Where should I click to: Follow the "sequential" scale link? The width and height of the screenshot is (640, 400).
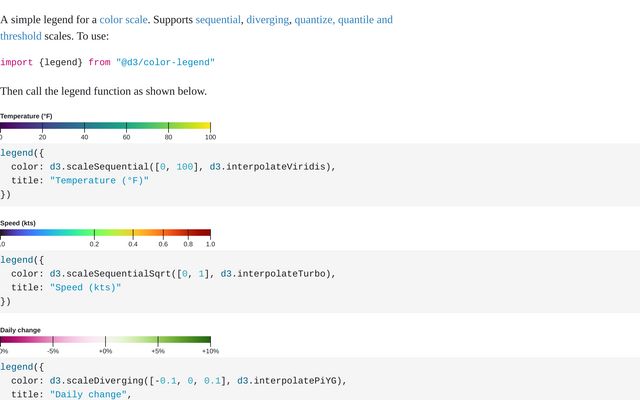[218, 20]
